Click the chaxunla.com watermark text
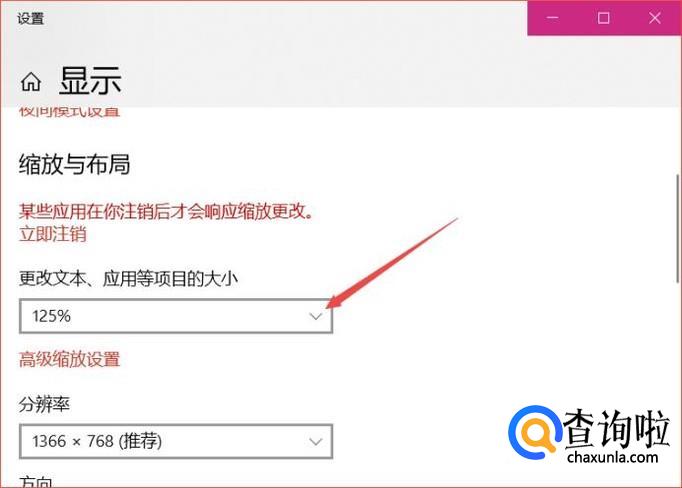 click(613, 457)
